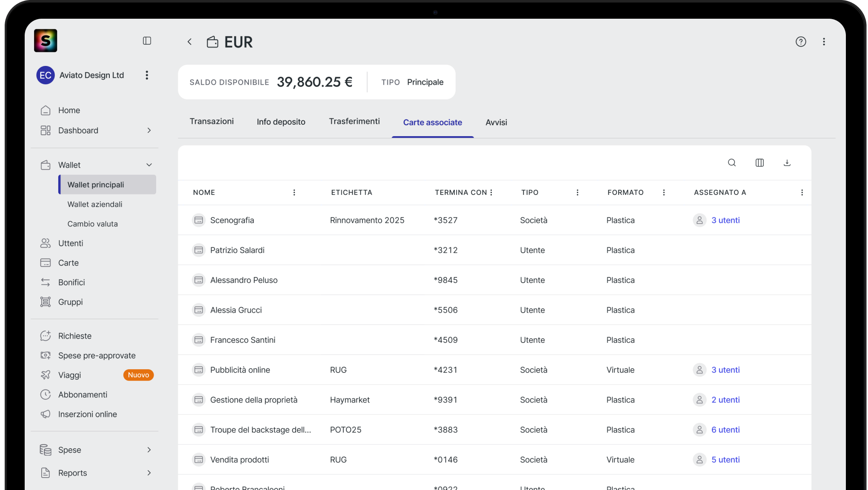Image resolution: width=868 pixels, height=490 pixels.
Task: Open FORMATO column options menu
Action: (664, 193)
